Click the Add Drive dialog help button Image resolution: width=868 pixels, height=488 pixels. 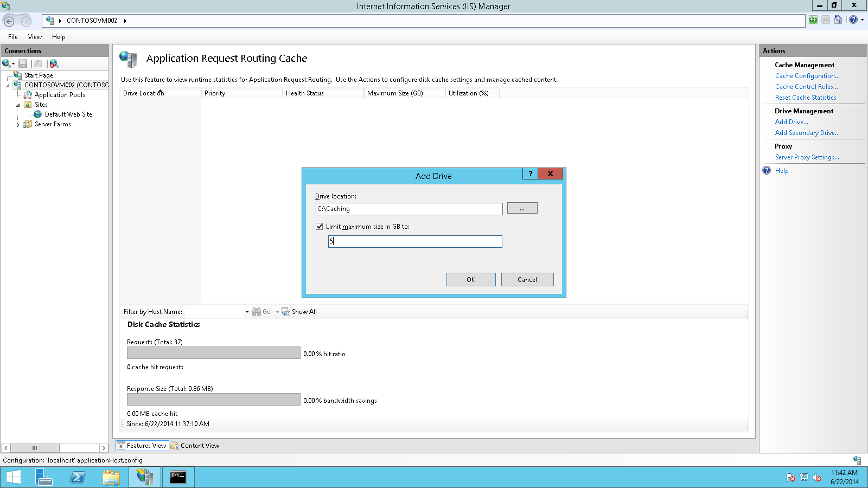531,174
